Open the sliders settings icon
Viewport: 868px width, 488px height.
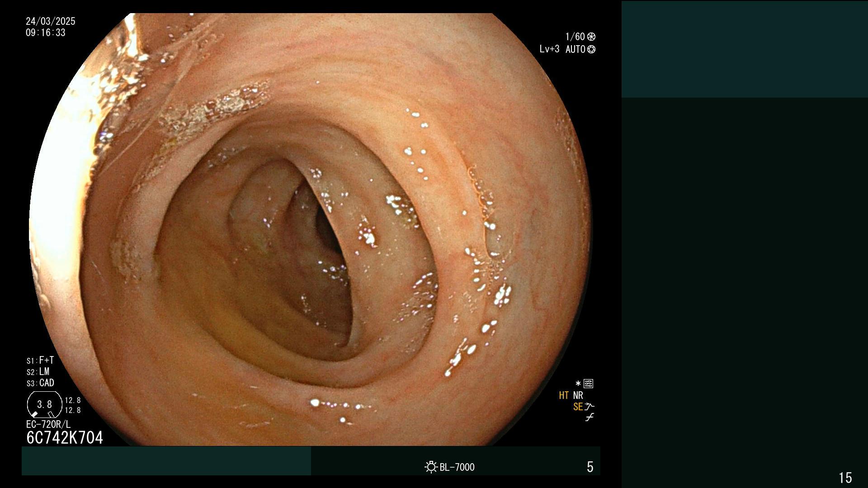click(588, 384)
